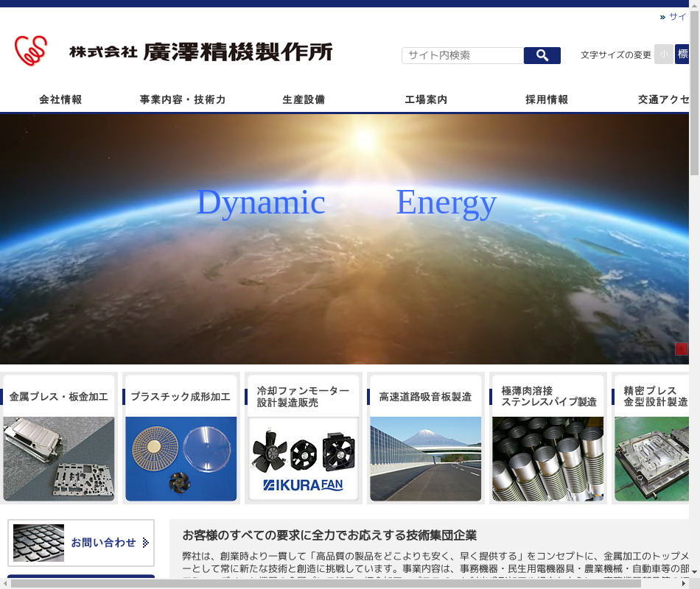Open the 採用情報 recruitment page
Viewport: 700px width, 589px height.
point(547,100)
